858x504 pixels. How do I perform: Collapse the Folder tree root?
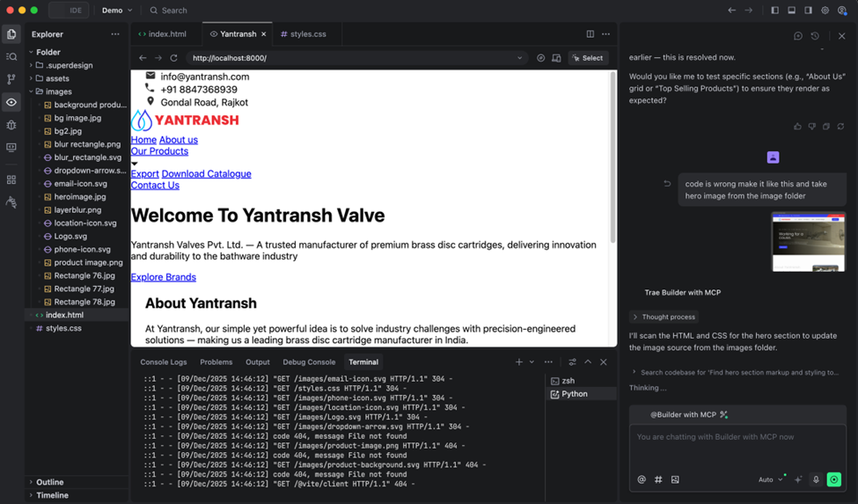point(31,52)
